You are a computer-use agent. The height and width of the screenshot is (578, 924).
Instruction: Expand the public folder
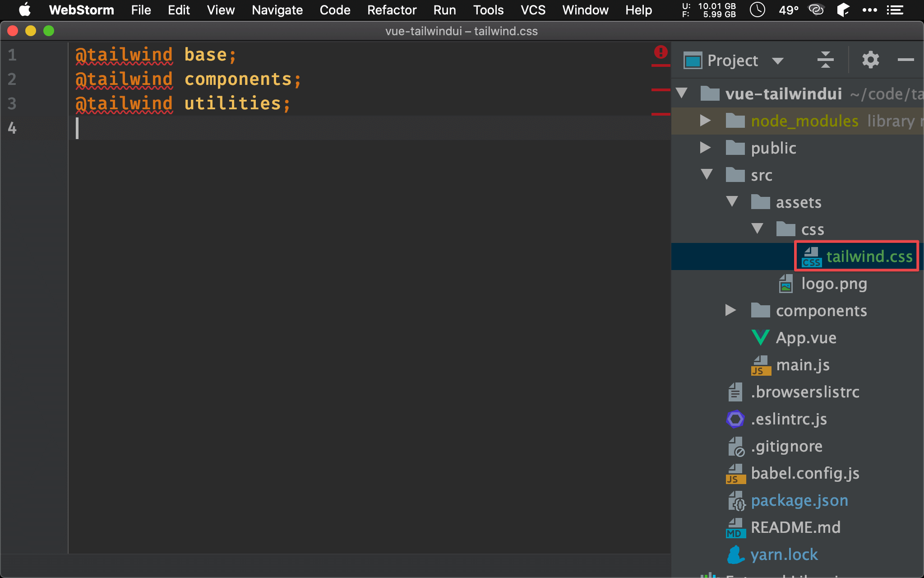tap(706, 148)
